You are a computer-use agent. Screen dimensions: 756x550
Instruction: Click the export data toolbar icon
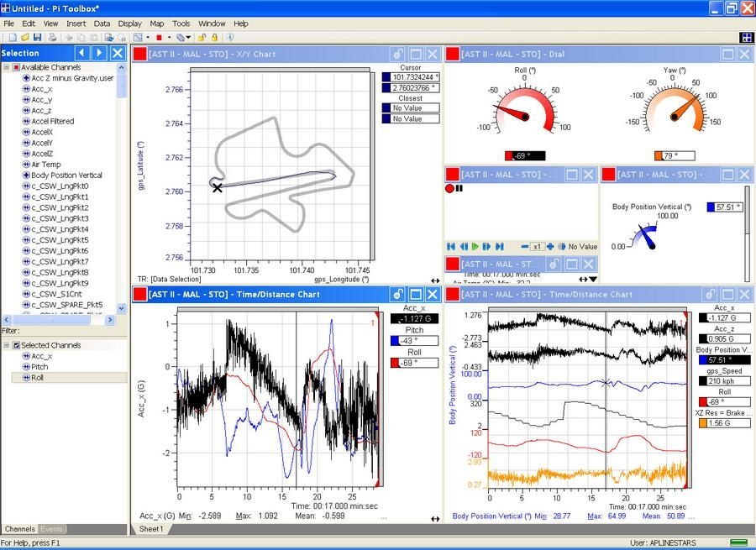click(x=109, y=37)
